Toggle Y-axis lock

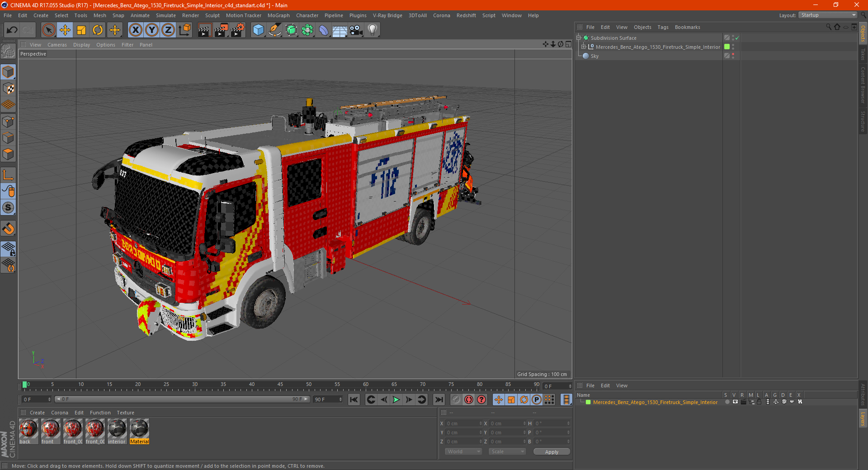[152, 30]
